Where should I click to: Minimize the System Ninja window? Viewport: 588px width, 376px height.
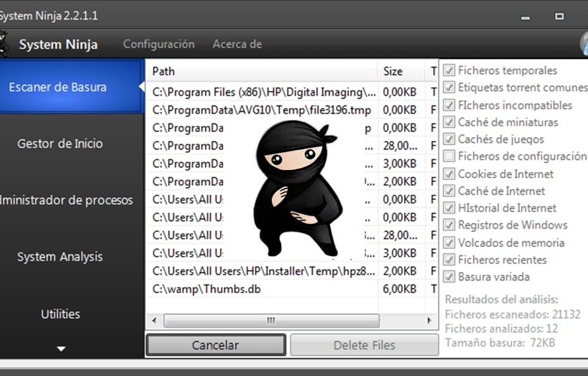(x=525, y=17)
